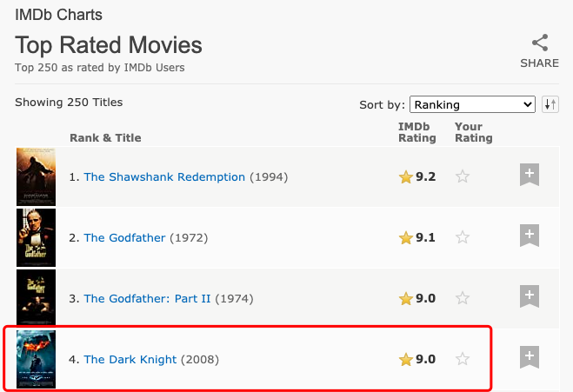Click The Godfather poster thumbnail
This screenshot has height=392, width=573.
pyautogui.click(x=37, y=237)
